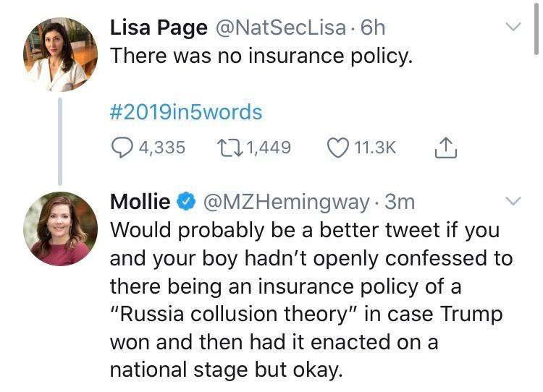Viewport: 543px width, 392px height.
Task: Click the 6h timestamp on Lisa's tweet
Action: tap(374, 27)
